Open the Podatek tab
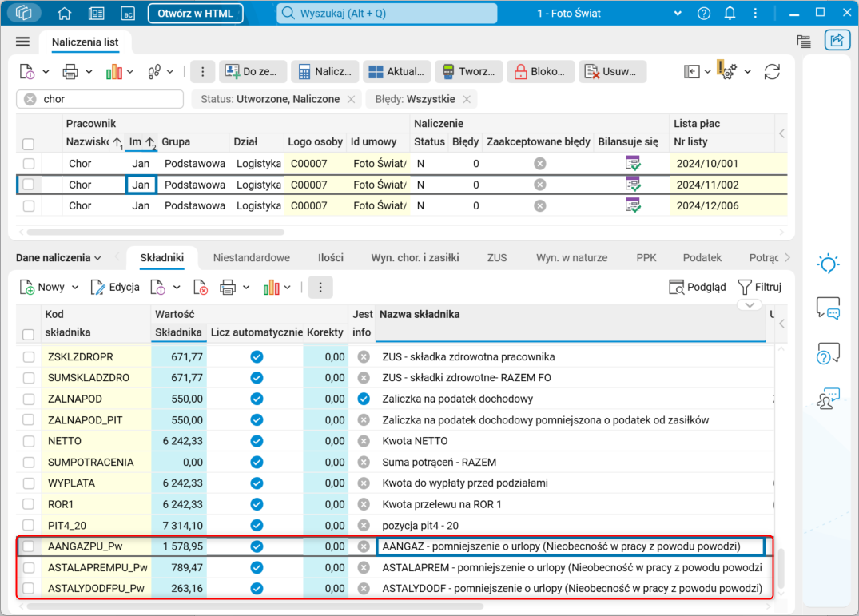Screen dimensions: 859x616 [x=702, y=258]
